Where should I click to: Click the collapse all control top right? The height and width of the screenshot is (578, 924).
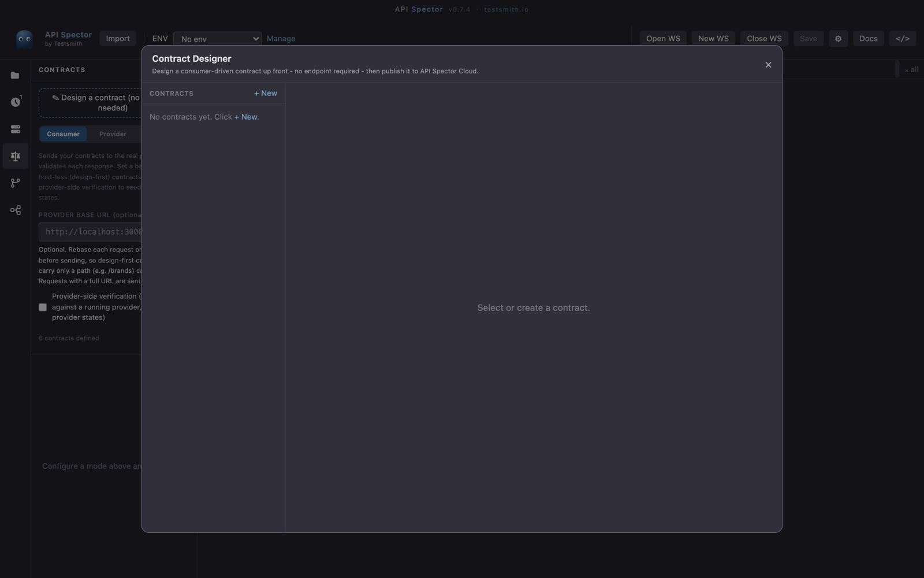click(x=911, y=69)
